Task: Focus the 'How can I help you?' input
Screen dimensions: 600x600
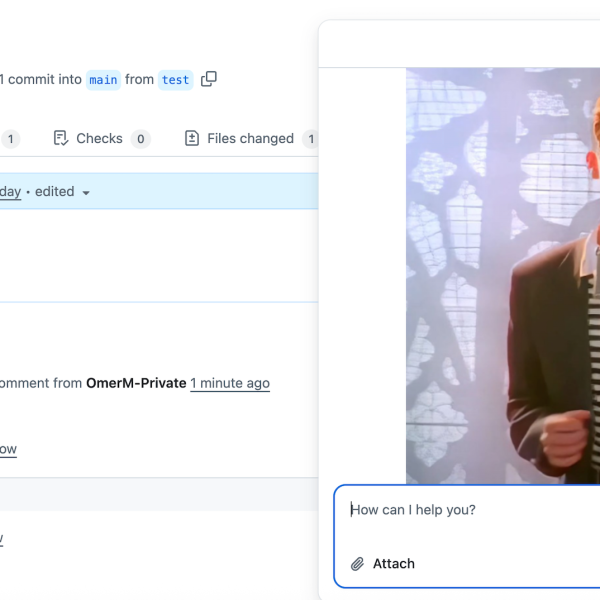Action: point(470,510)
